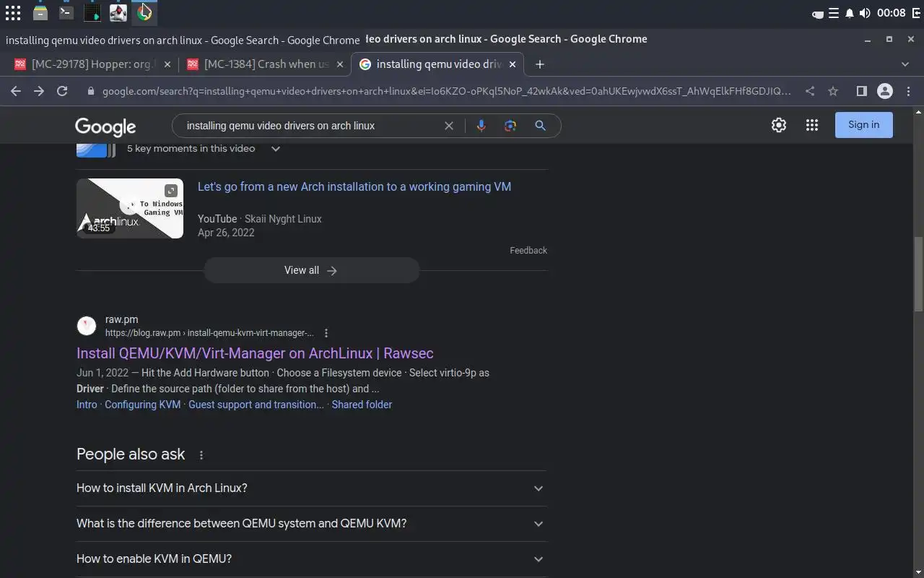Image resolution: width=924 pixels, height=578 pixels.
Task: Expand 'How to enable KVM in QEMU?'
Action: [311, 559]
